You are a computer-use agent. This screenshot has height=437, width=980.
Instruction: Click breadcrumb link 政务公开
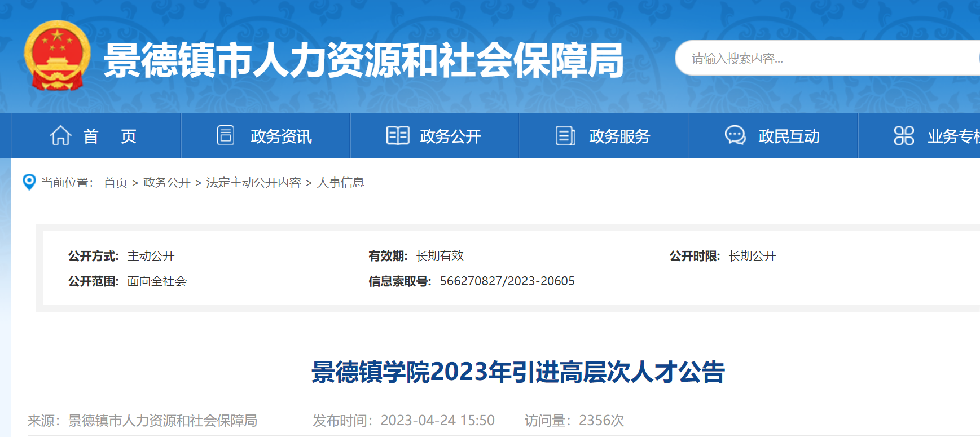point(167,183)
